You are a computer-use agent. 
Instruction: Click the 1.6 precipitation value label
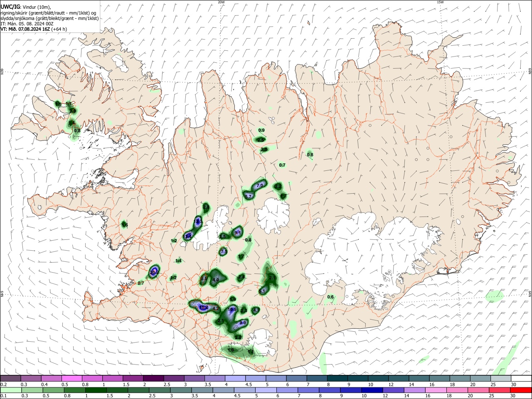[124, 225]
